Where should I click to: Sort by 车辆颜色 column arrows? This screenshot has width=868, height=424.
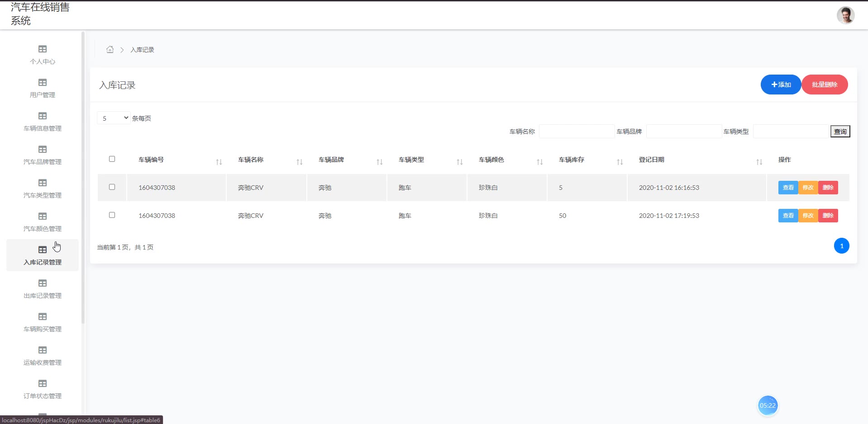coord(540,162)
